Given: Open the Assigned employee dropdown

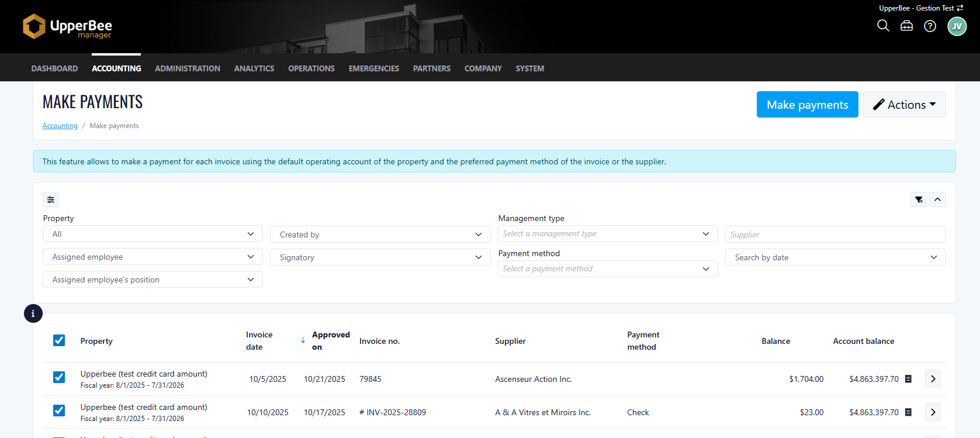Looking at the screenshot, I should (153, 257).
